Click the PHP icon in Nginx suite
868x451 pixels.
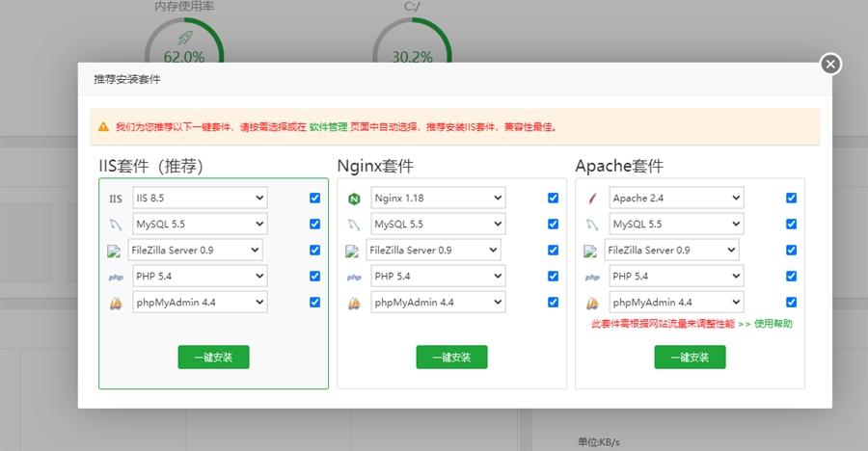[353, 277]
